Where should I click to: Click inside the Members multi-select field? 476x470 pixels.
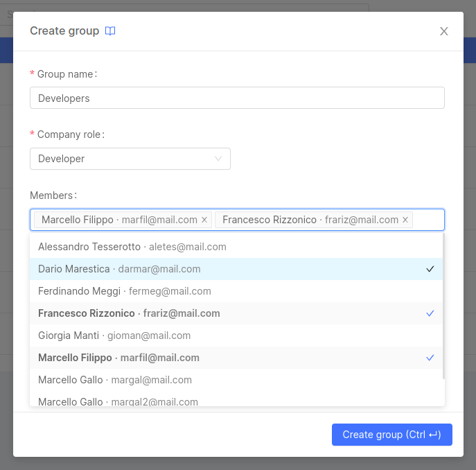pos(427,220)
